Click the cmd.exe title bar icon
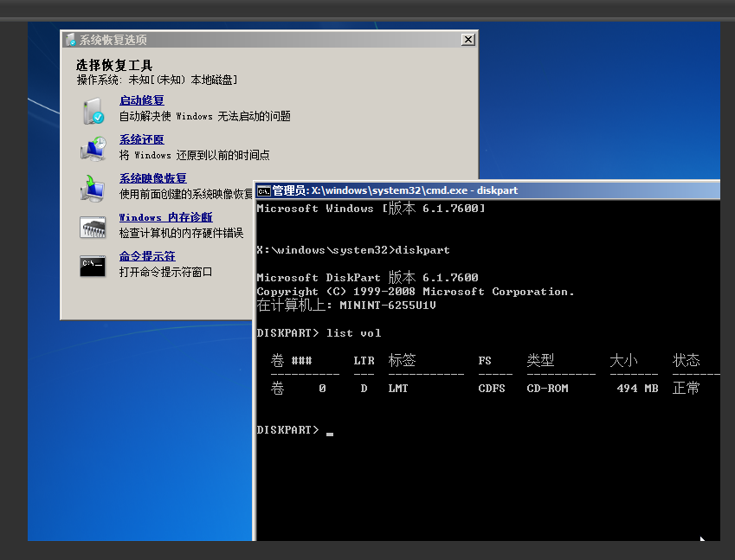Viewport: 735px width, 560px height. coord(264,190)
